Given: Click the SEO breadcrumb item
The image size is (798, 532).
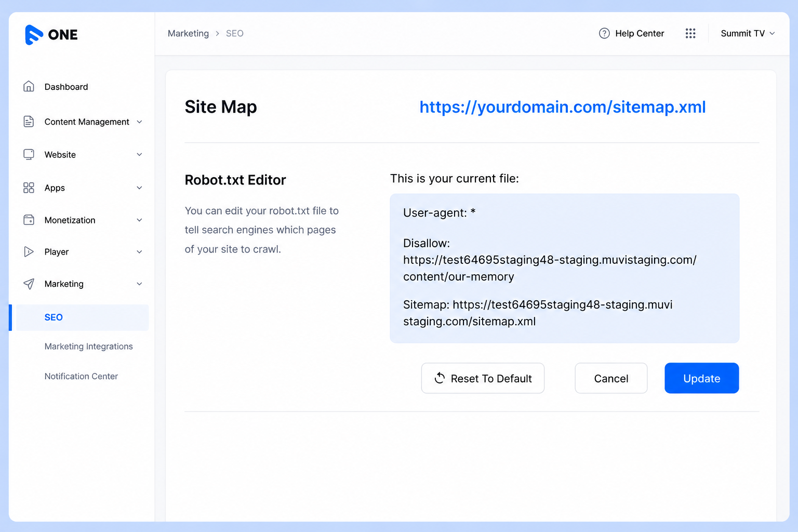Looking at the screenshot, I should click(234, 33).
